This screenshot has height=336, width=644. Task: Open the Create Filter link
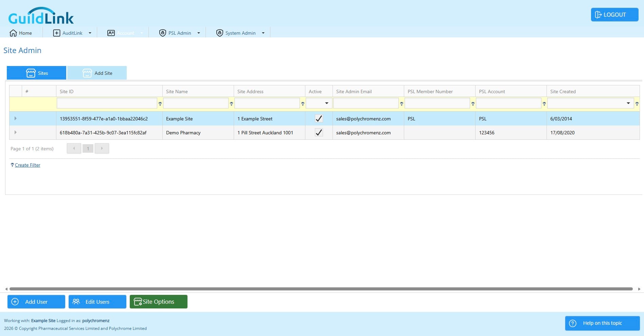pyautogui.click(x=28, y=165)
